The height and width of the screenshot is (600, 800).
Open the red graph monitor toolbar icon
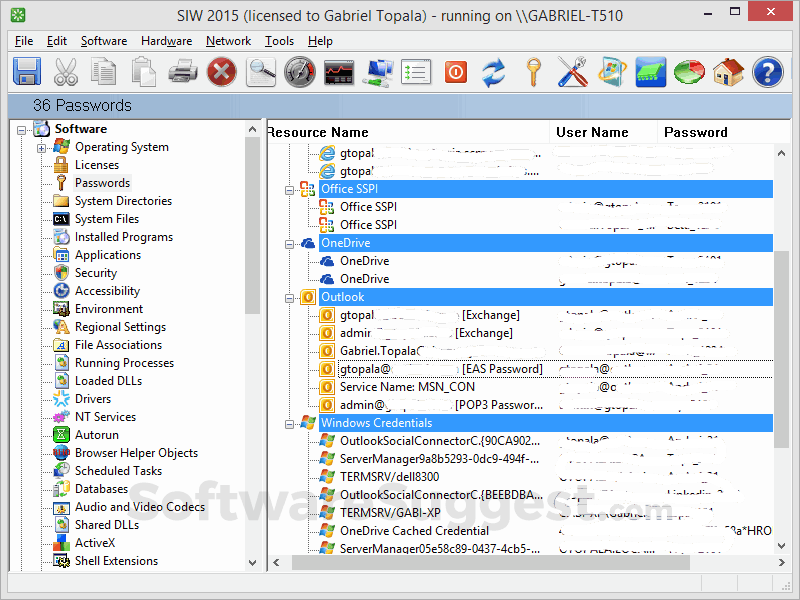(x=339, y=72)
